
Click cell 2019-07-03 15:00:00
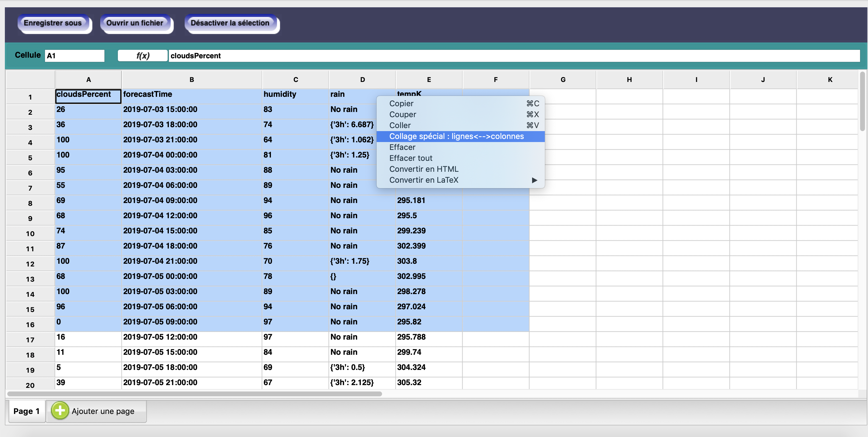(192, 111)
